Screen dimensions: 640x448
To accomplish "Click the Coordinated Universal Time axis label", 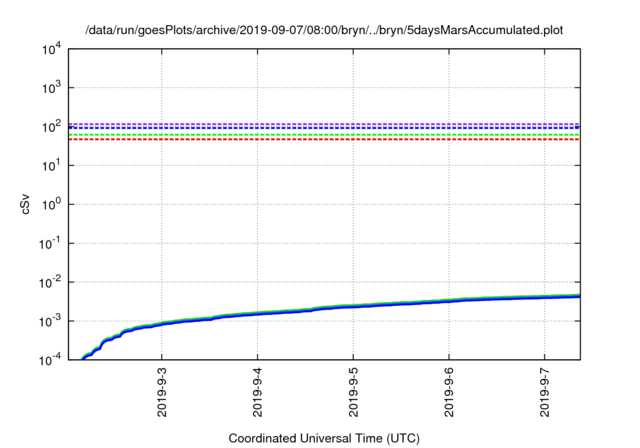I will (324, 438).
